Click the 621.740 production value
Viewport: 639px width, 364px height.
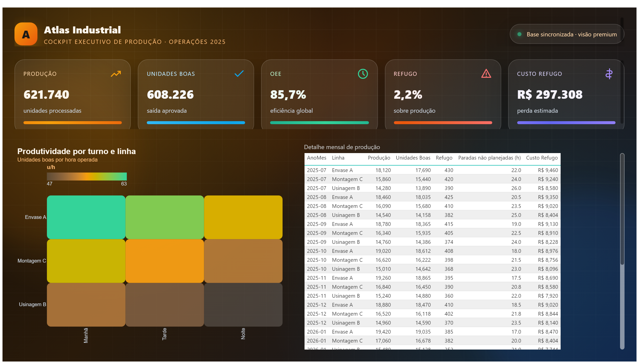click(x=46, y=94)
